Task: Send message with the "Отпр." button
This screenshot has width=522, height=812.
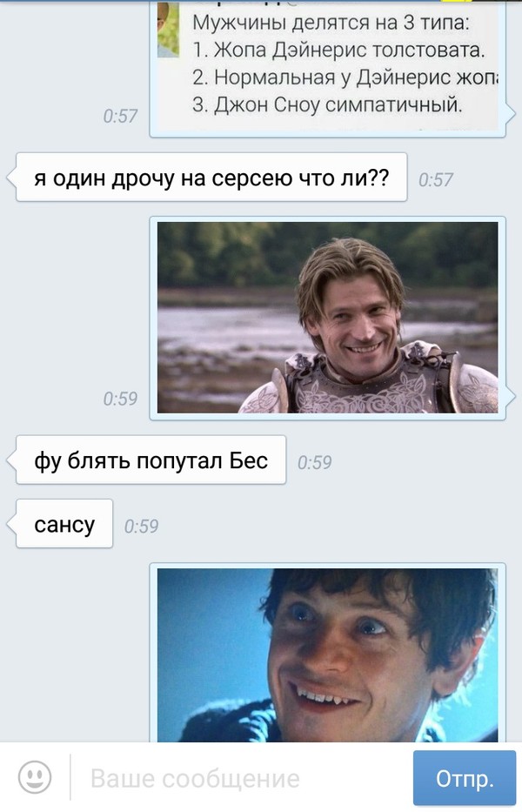Action: (x=465, y=778)
